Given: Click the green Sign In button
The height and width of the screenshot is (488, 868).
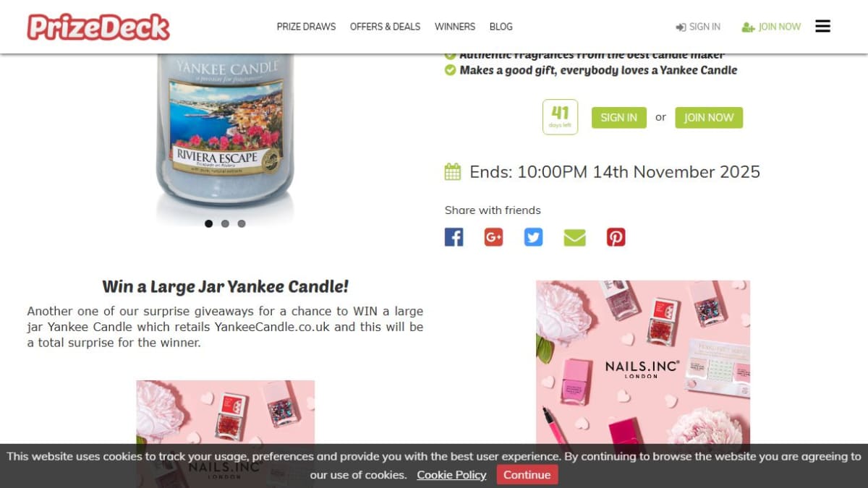Looking at the screenshot, I should coord(619,118).
